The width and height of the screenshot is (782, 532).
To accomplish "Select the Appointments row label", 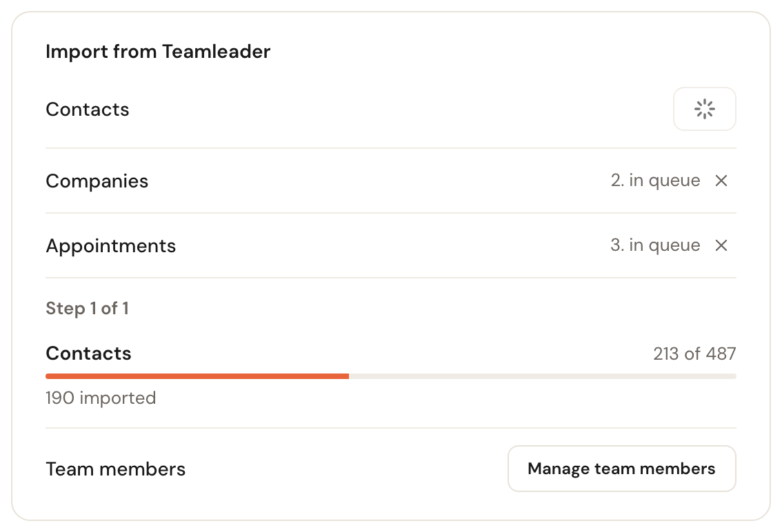I will (111, 246).
